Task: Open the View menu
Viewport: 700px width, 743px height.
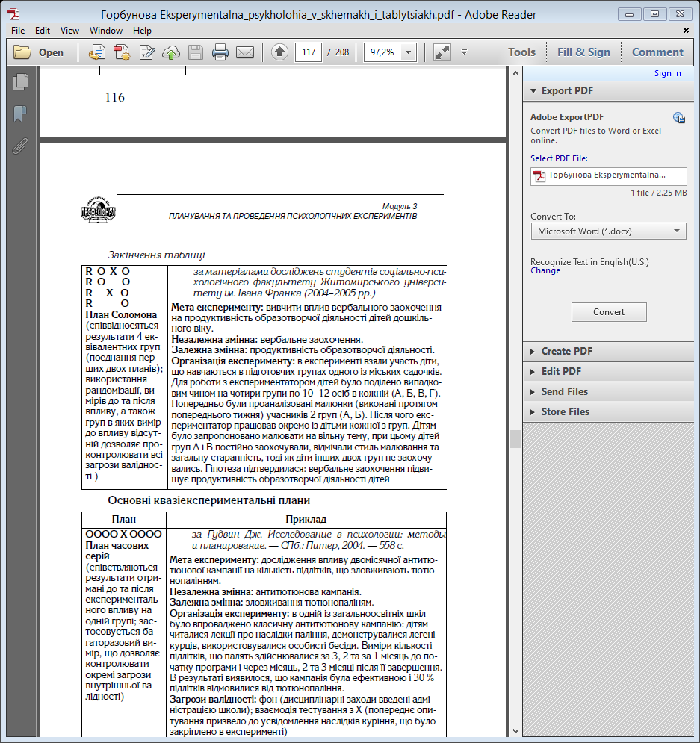Action: [69, 31]
